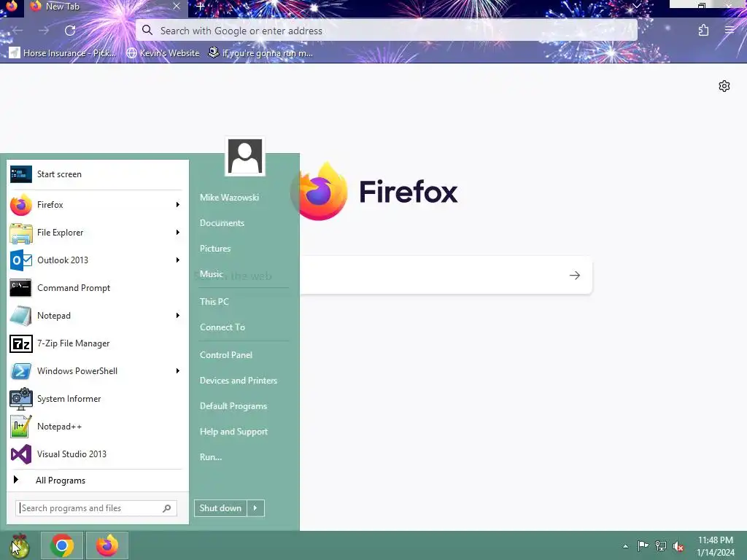Open System Informer

click(x=96, y=399)
